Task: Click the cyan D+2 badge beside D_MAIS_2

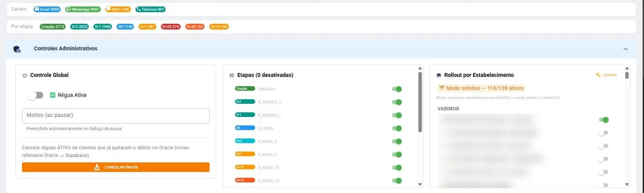Action: click(x=245, y=141)
